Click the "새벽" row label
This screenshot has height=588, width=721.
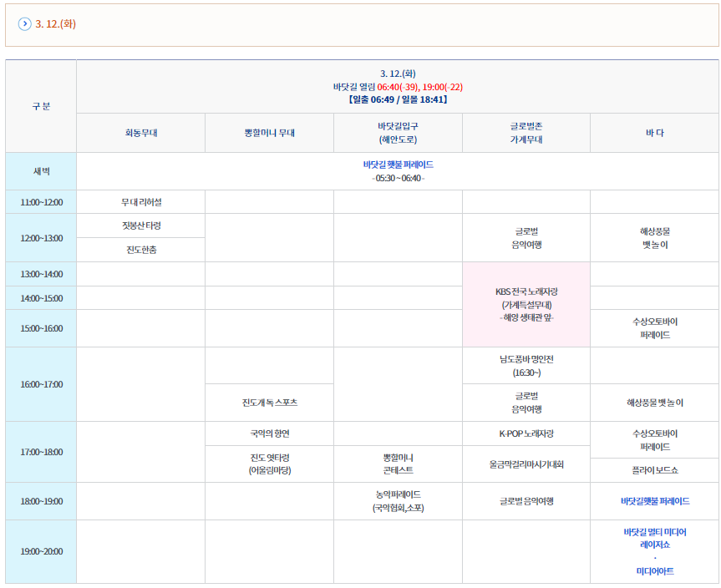pos(41,171)
